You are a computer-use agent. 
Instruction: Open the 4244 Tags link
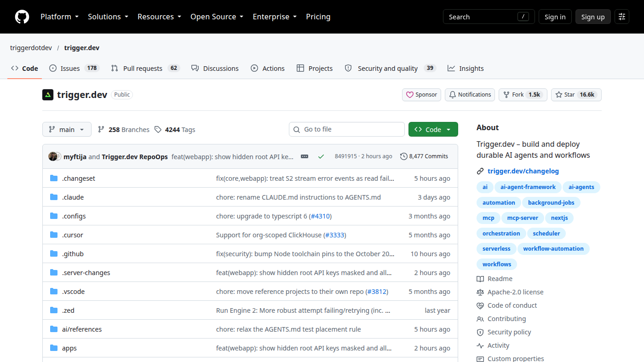[x=175, y=130]
